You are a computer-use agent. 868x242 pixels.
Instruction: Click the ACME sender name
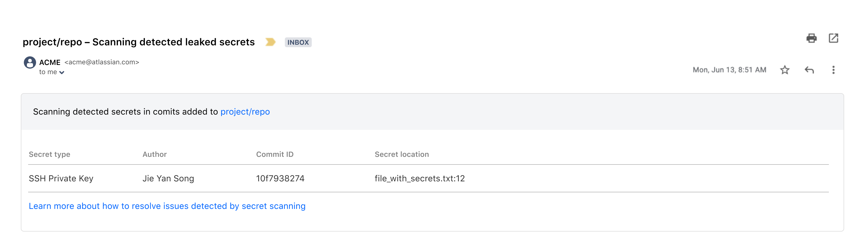[50, 62]
